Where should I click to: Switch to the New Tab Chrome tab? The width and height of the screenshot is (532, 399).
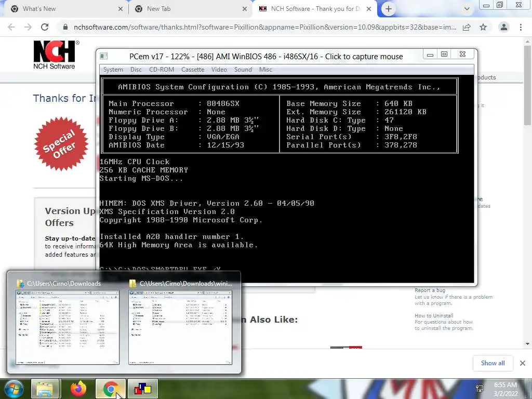pyautogui.click(x=190, y=9)
